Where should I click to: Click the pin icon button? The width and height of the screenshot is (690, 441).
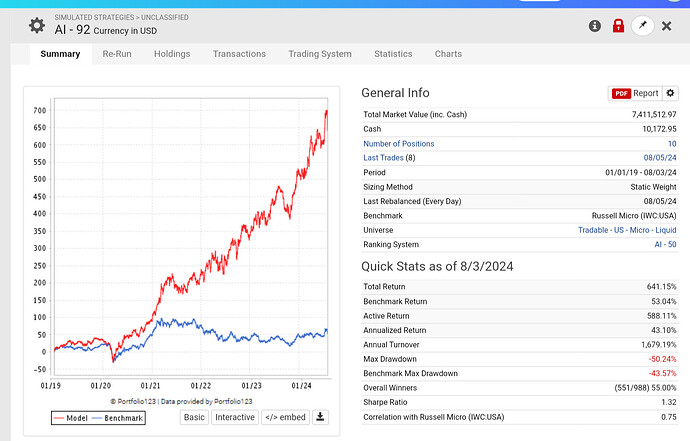(x=642, y=26)
